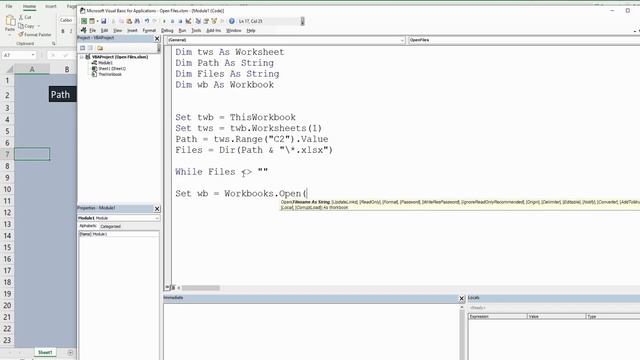Run the macro using the Run Sub play icon
The image size is (640, 360).
(x=164, y=21)
